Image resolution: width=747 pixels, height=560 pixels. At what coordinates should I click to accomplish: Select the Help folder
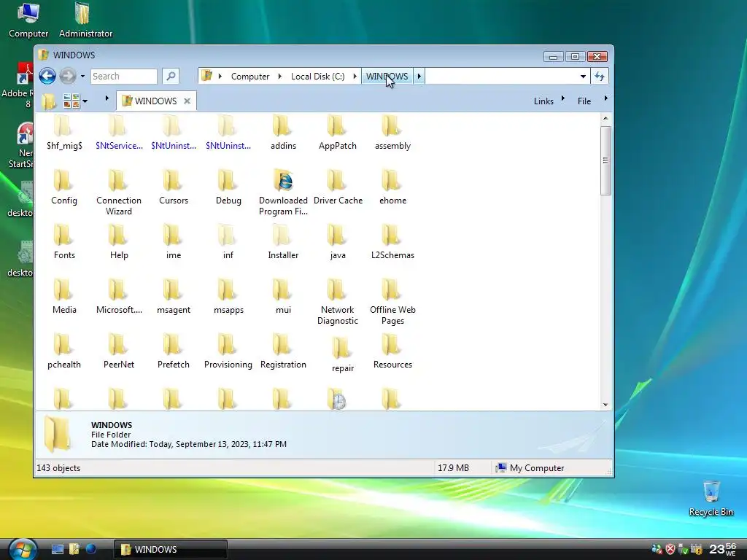point(119,242)
